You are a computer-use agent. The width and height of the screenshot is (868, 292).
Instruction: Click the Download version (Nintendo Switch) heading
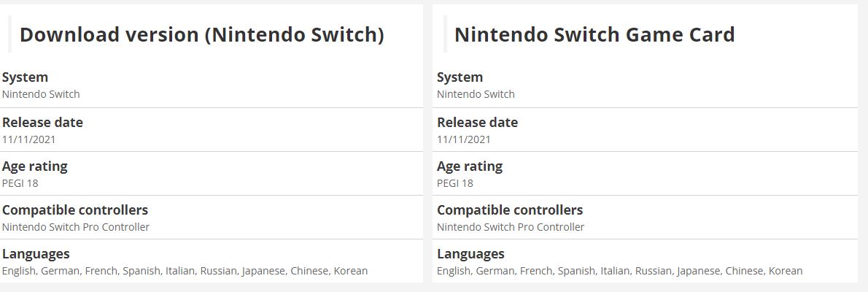[x=201, y=35]
